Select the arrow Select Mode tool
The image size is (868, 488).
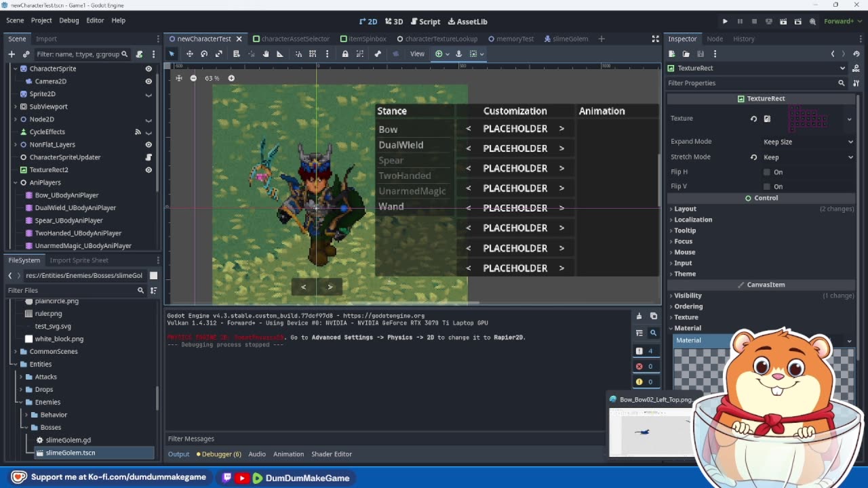172,54
